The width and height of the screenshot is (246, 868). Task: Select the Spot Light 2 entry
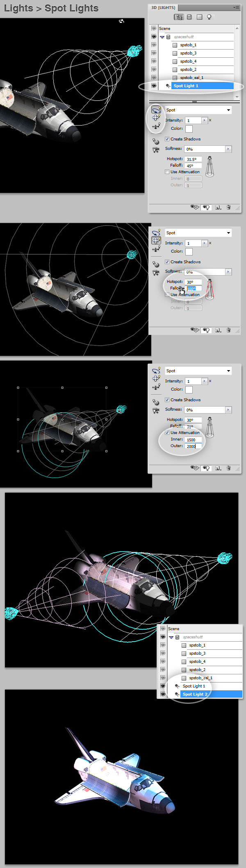195,694
